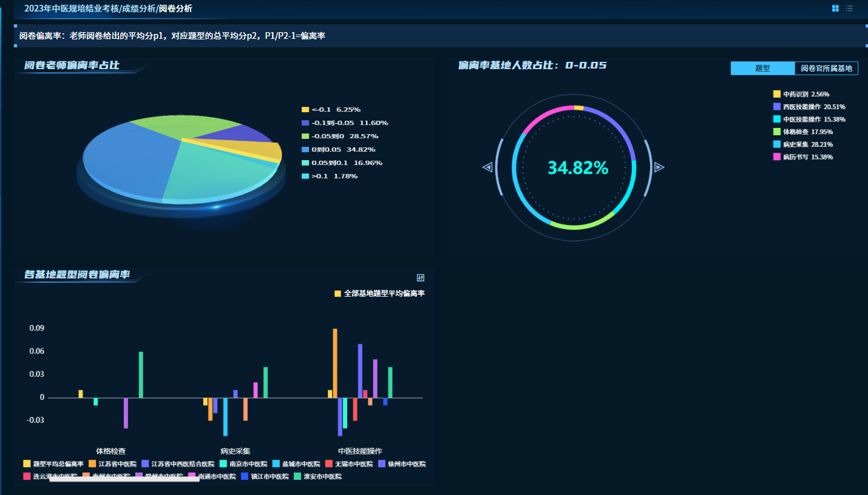Screen dimensions: 868x495
Task: Toggle 盐城市中医院 bar legend
Action: tap(296, 463)
